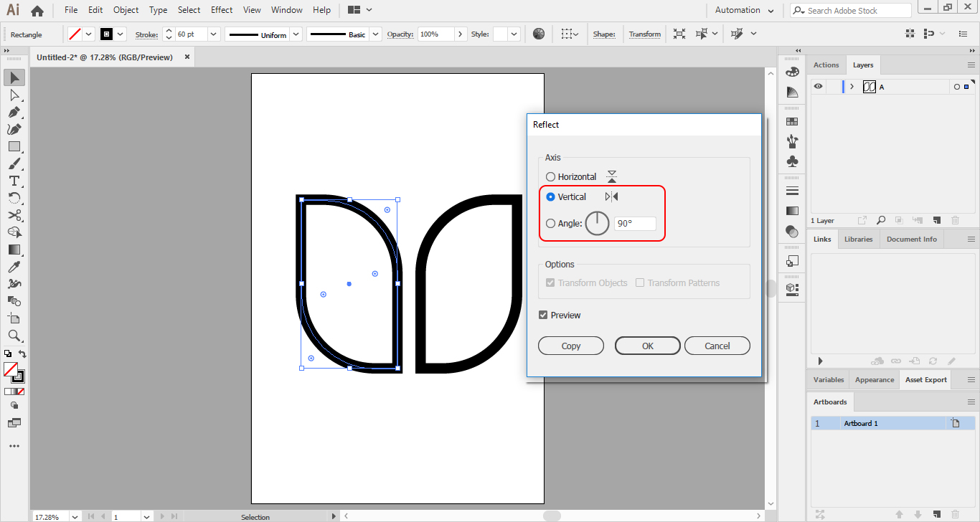The width and height of the screenshot is (980, 522).
Task: Open the Basic brush definition dropdown
Action: click(x=376, y=34)
